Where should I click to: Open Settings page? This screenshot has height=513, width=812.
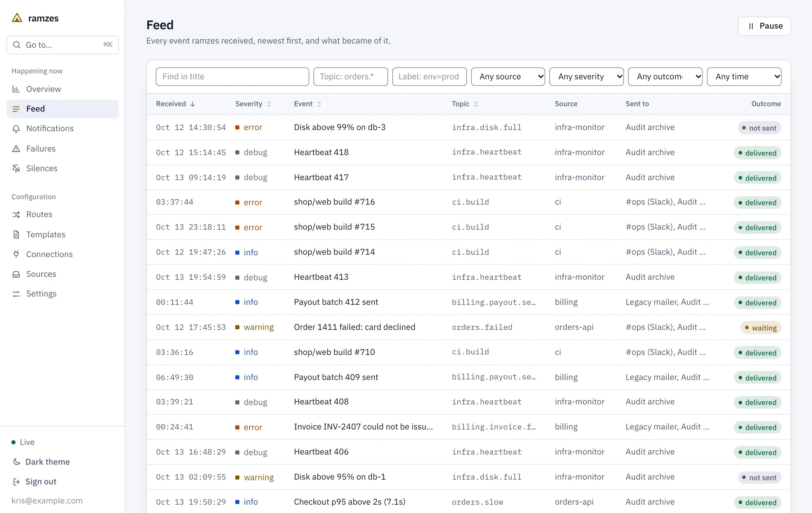point(63,294)
